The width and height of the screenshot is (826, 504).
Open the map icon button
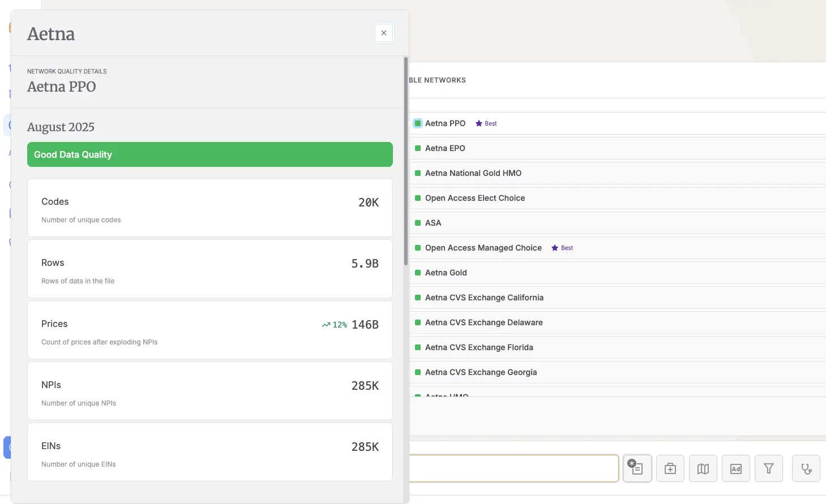[703, 468]
